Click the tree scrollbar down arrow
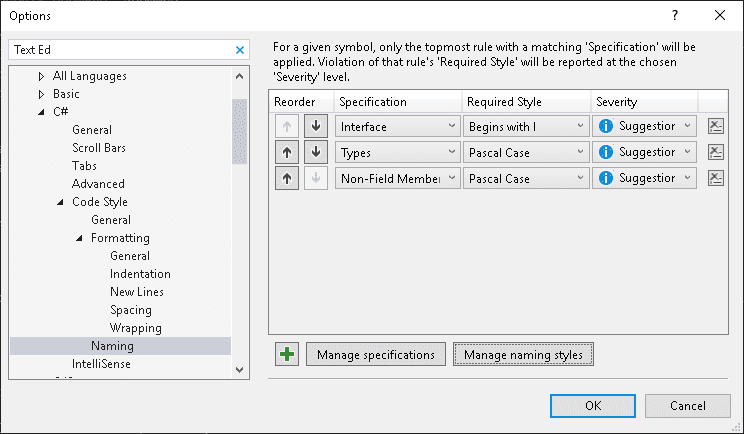 tap(240, 370)
